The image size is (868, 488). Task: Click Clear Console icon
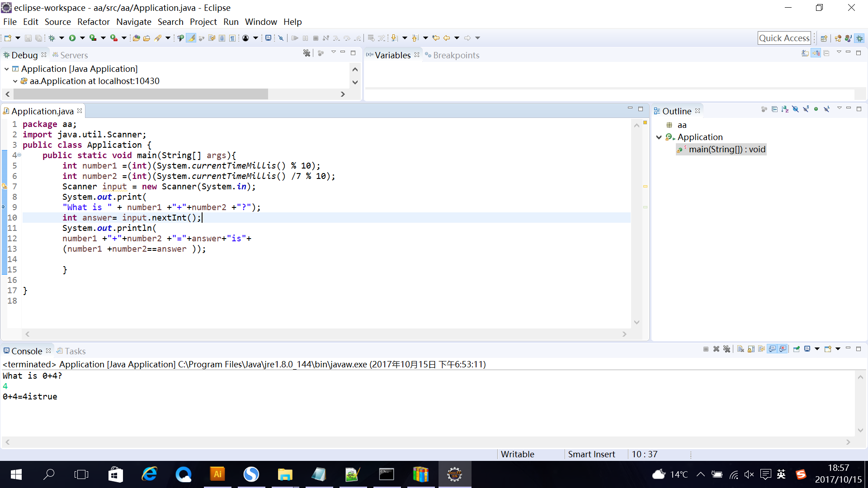pyautogui.click(x=741, y=349)
